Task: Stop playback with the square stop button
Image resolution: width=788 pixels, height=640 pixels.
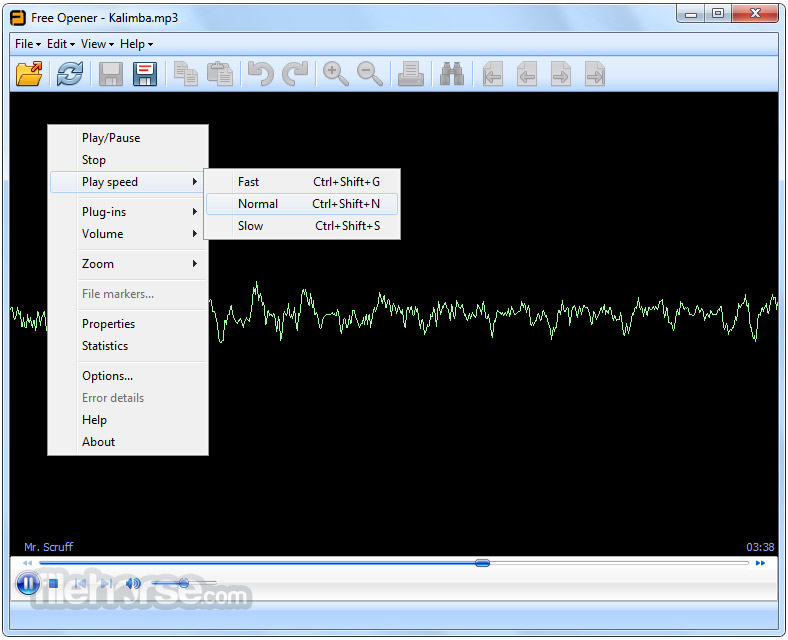Action: (x=53, y=583)
